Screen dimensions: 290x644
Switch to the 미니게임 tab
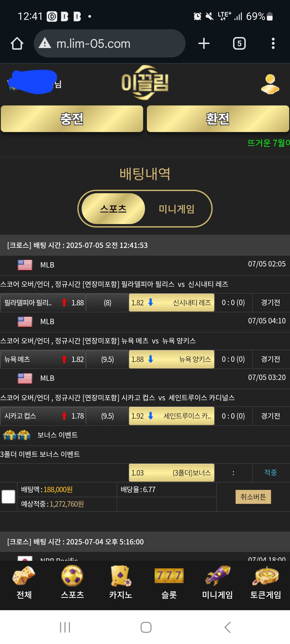tap(177, 209)
